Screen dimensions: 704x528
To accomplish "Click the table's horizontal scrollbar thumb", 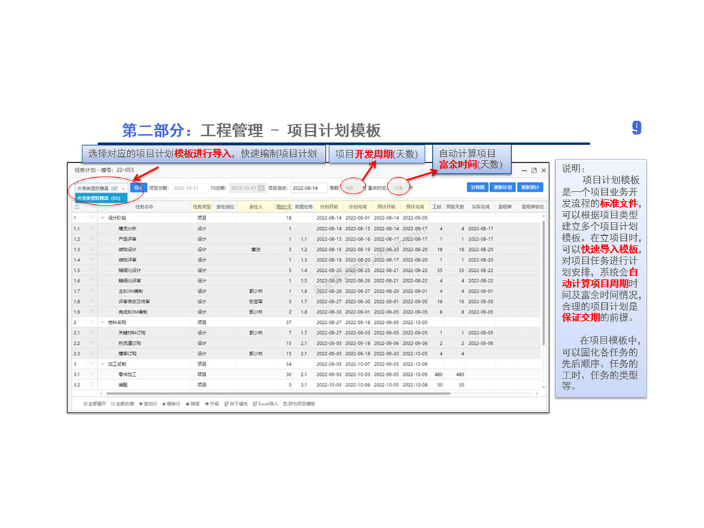I will 278,393.
